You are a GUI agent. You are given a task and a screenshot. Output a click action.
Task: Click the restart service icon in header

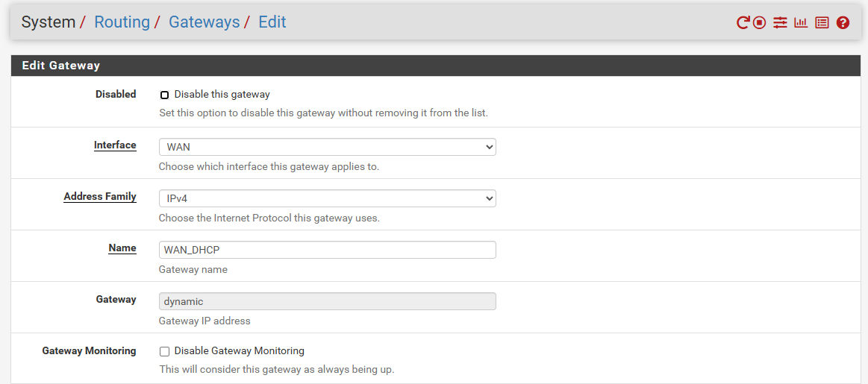point(743,22)
